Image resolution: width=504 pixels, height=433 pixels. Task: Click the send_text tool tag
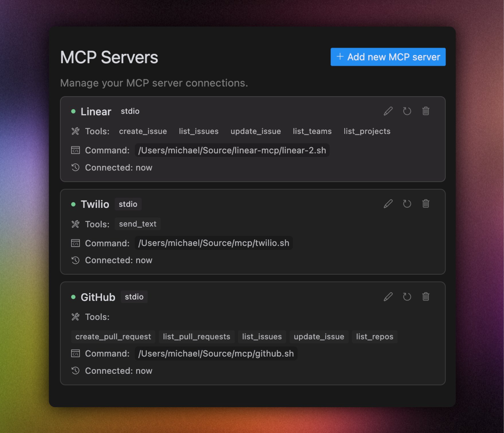point(138,224)
